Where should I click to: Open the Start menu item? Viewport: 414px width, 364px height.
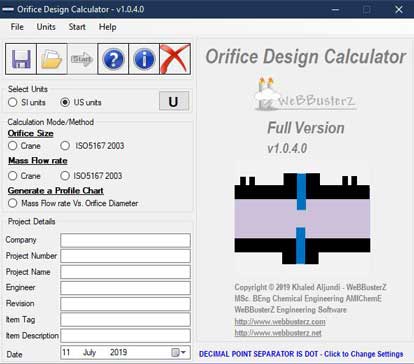[77, 27]
